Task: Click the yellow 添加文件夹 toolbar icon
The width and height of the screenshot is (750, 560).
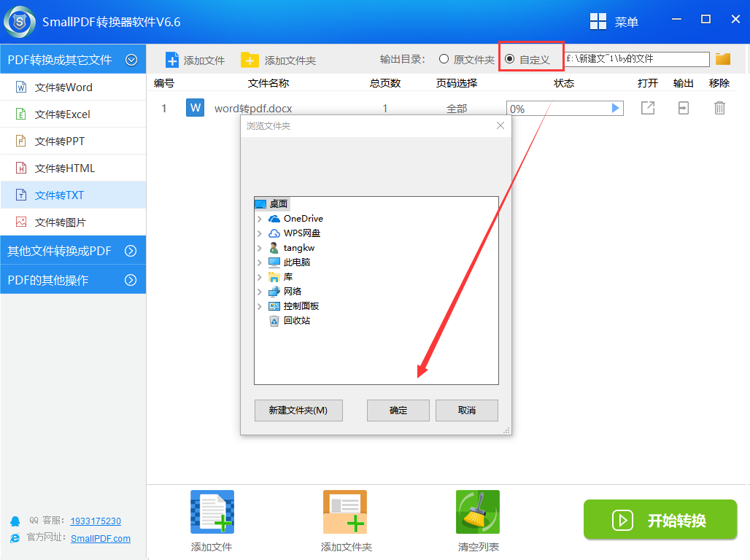Action: point(250,61)
